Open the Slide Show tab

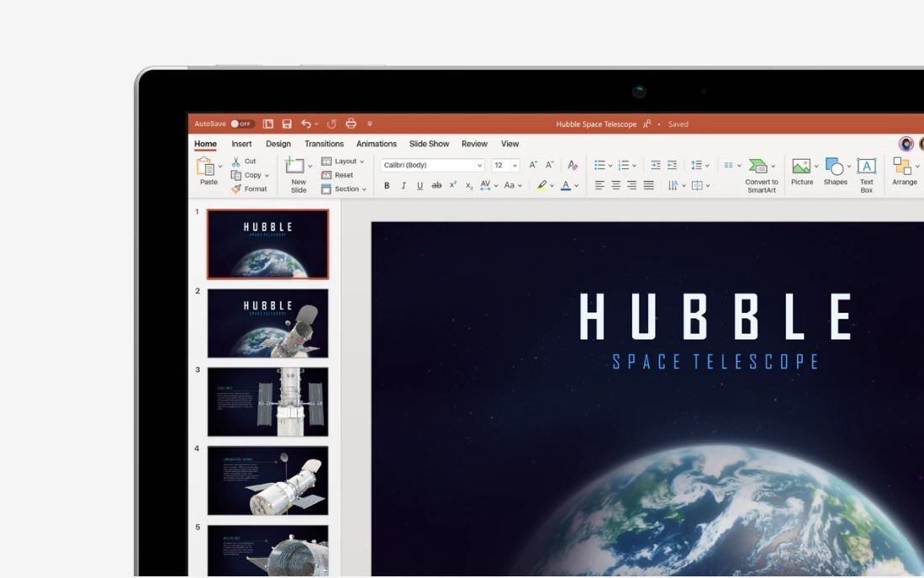pos(429,144)
